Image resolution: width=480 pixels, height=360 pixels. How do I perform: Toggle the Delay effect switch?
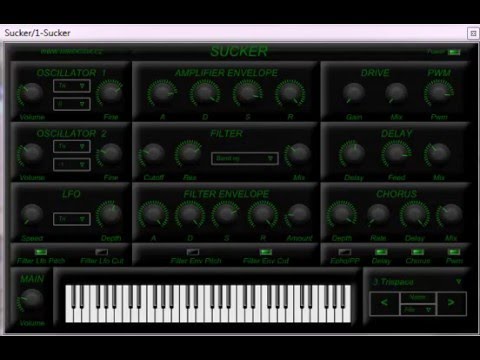pyautogui.click(x=381, y=252)
